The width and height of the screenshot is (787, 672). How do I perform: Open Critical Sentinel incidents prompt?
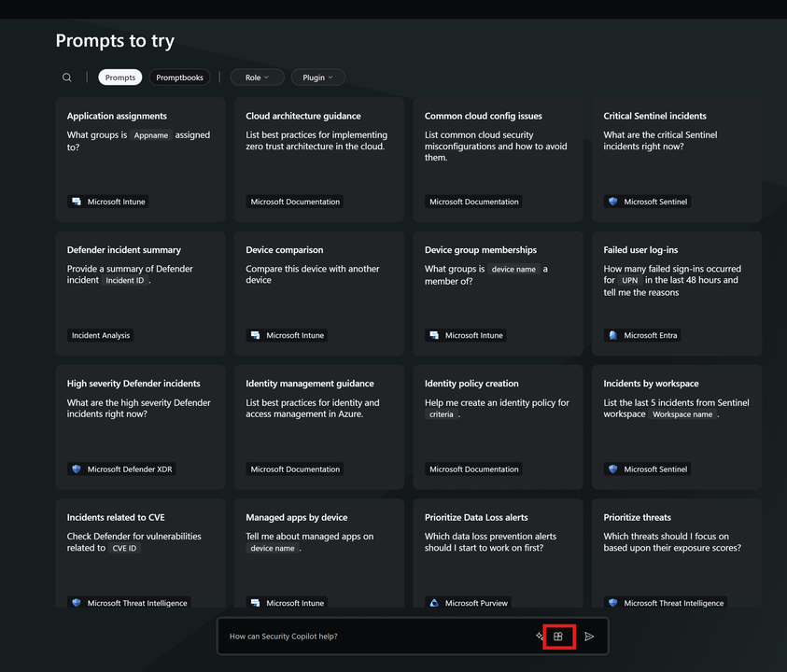tap(677, 160)
